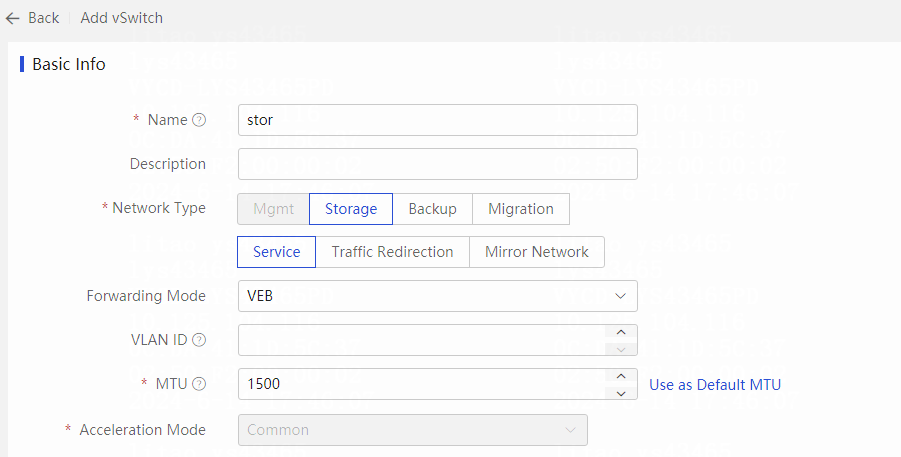Click the Acceleration Mode label

(x=143, y=430)
